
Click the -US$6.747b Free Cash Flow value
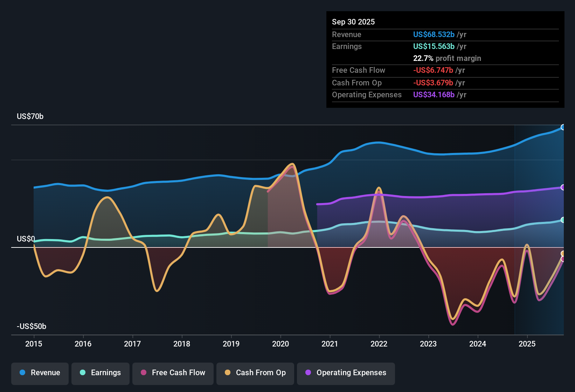click(432, 70)
